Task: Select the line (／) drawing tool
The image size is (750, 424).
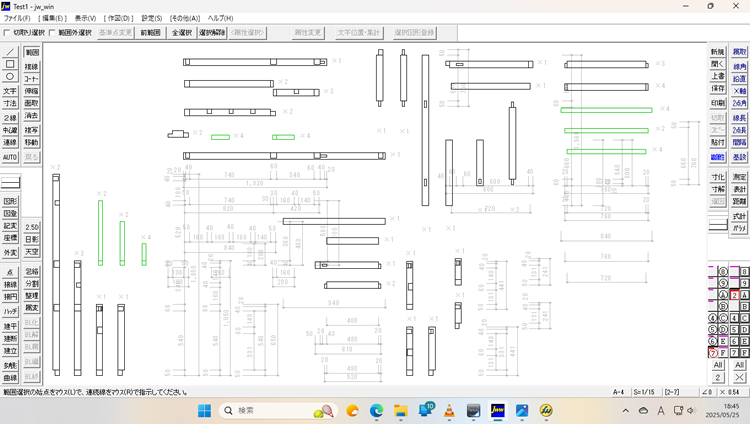Action: (x=10, y=51)
